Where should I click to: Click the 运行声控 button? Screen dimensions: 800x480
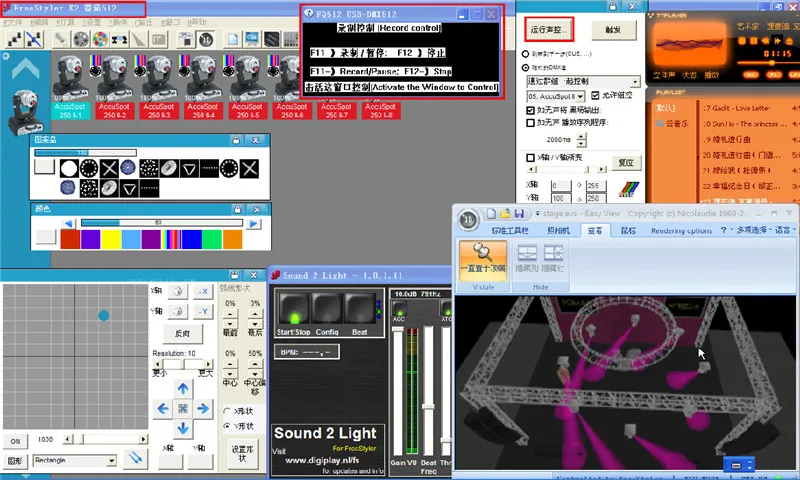click(x=551, y=30)
